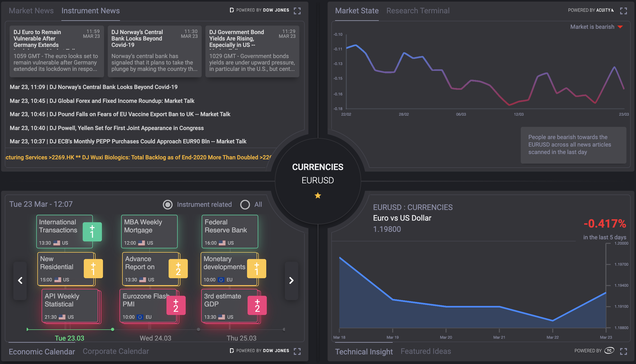
Task: Expand the Market is bearish indicator arrow
Action: click(x=620, y=27)
